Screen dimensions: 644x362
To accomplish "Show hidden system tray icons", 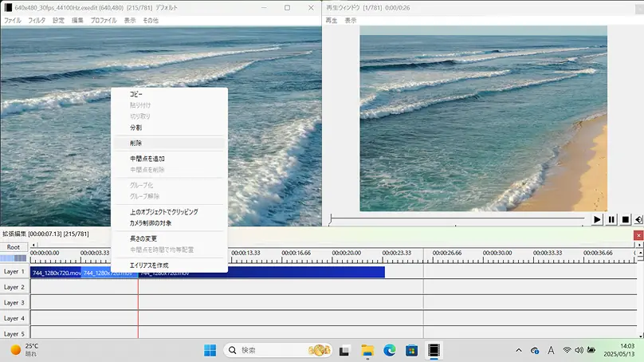I will 519,351.
